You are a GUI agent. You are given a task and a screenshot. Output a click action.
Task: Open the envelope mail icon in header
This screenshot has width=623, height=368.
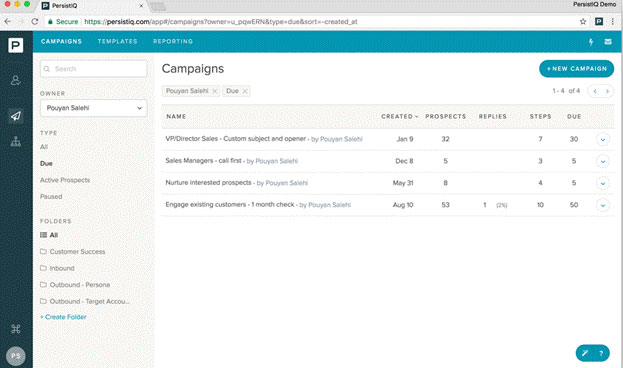coord(608,41)
